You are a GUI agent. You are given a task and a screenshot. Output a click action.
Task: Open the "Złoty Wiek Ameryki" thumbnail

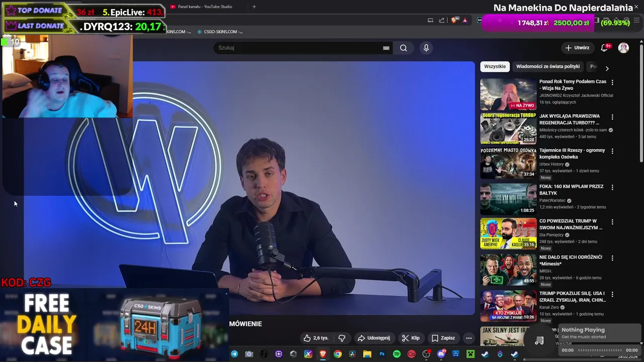click(508, 234)
